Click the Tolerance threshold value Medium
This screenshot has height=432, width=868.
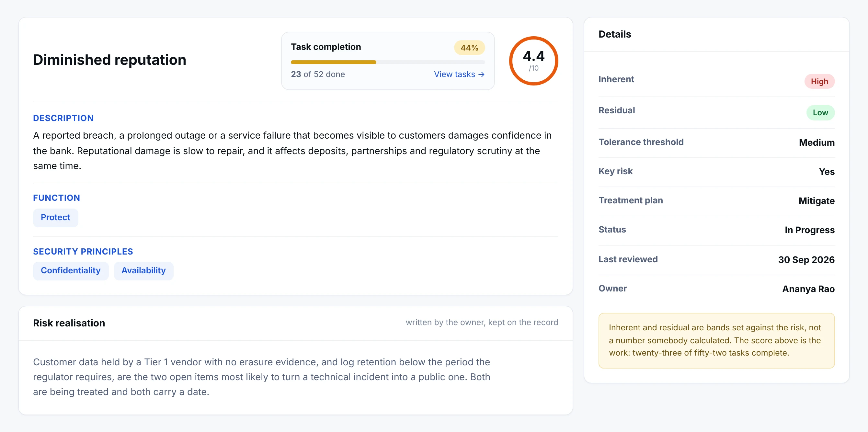coord(817,142)
